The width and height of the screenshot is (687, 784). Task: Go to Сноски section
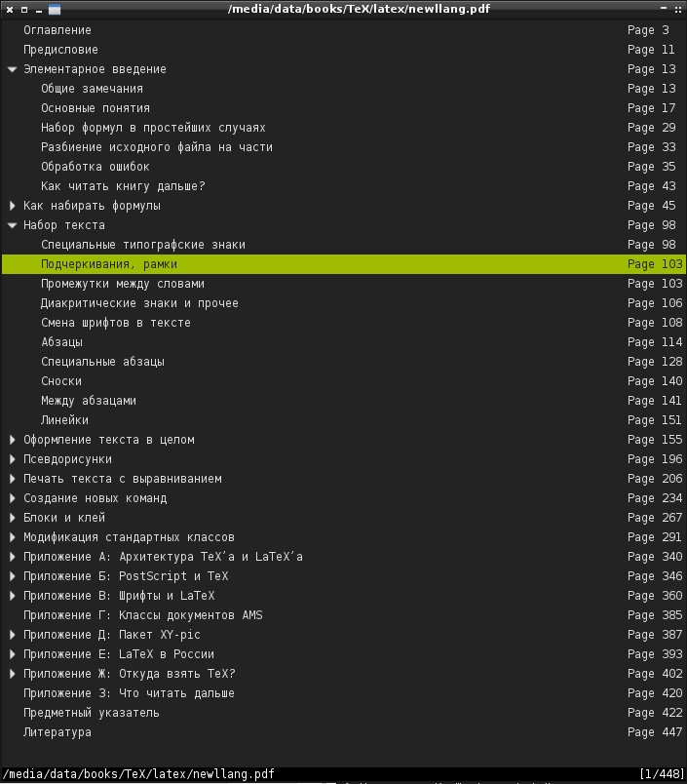coord(61,381)
